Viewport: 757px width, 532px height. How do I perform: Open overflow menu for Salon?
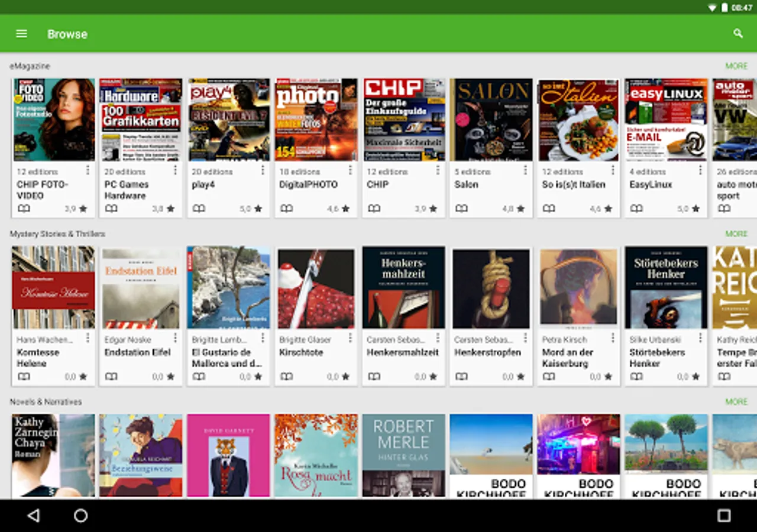525,170
